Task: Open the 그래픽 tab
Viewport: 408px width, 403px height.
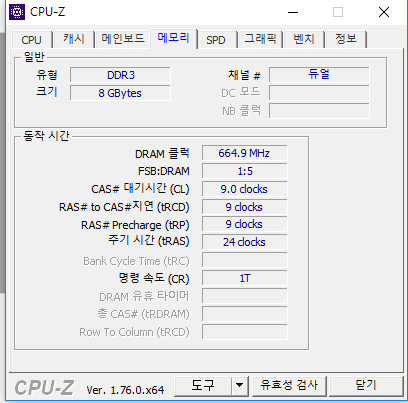Action: pyautogui.click(x=260, y=39)
